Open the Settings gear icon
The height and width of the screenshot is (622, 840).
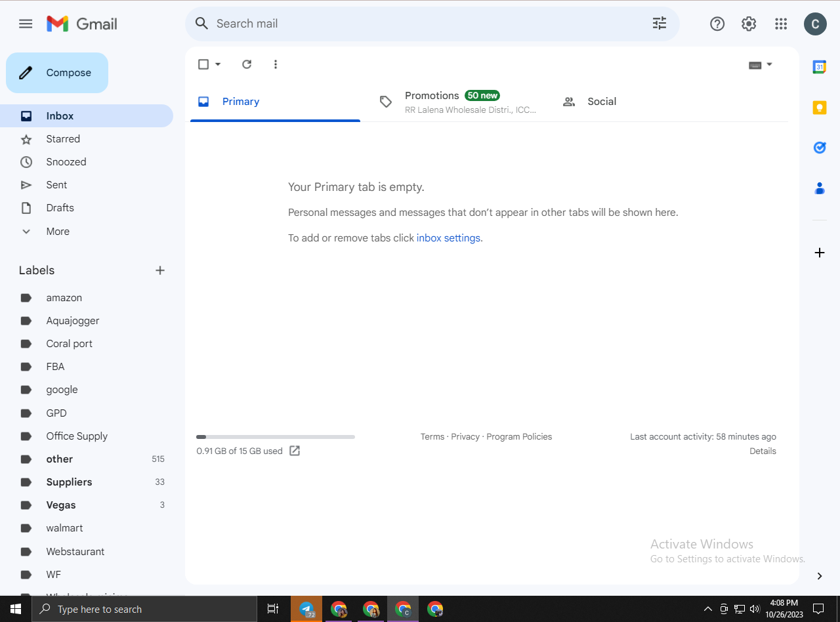[749, 24]
